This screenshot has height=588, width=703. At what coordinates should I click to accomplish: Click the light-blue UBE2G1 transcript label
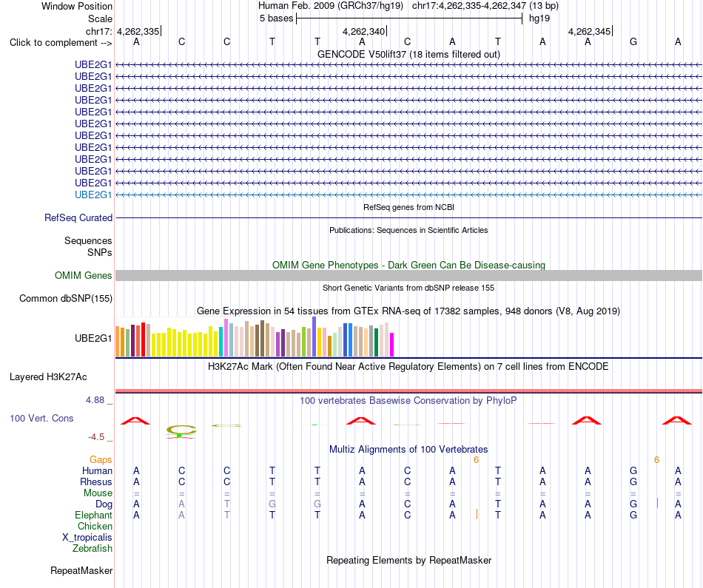point(93,195)
